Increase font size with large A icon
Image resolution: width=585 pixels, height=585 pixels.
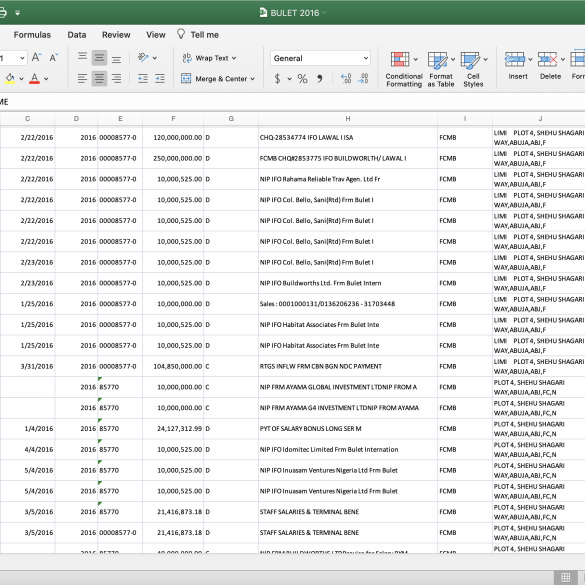coord(36,57)
